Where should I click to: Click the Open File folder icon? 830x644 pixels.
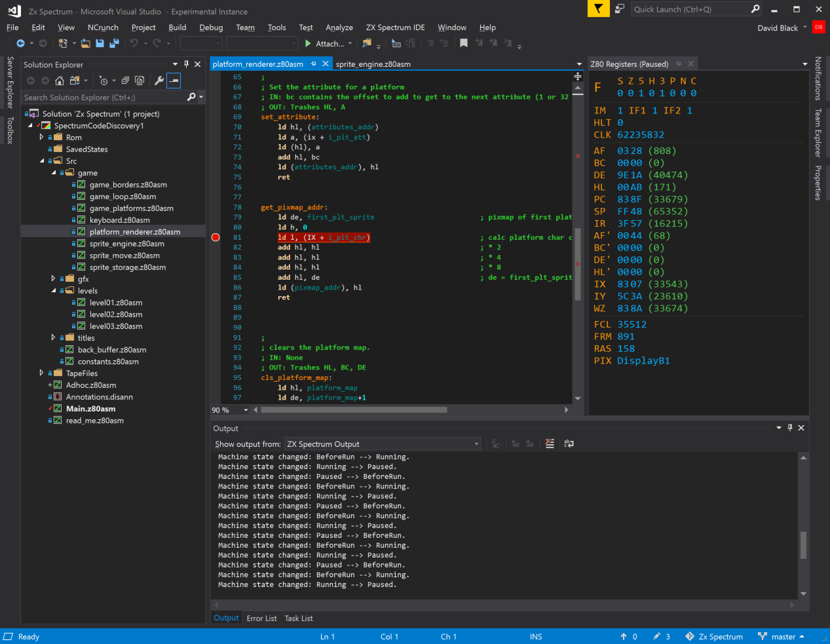pyautogui.click(x=86, y=43)
